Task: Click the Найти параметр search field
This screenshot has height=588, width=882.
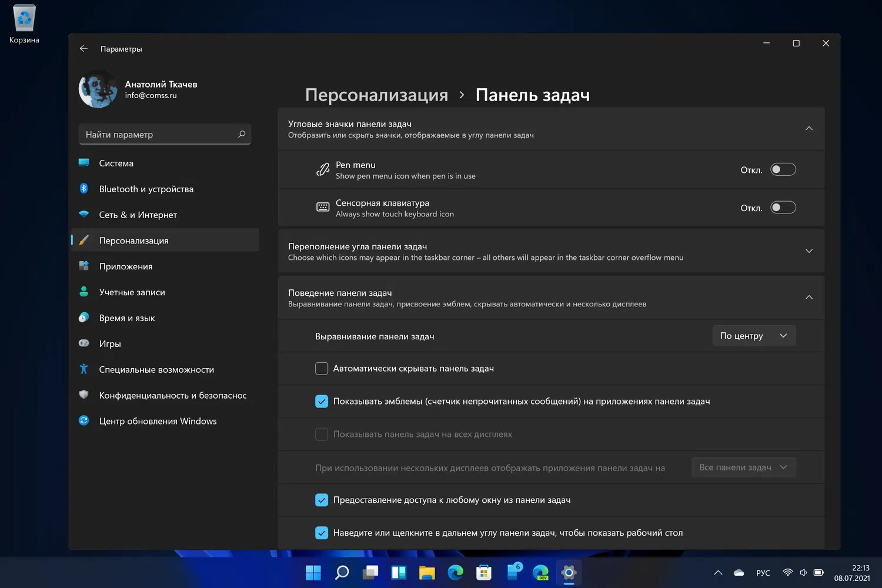Action: 159,135
